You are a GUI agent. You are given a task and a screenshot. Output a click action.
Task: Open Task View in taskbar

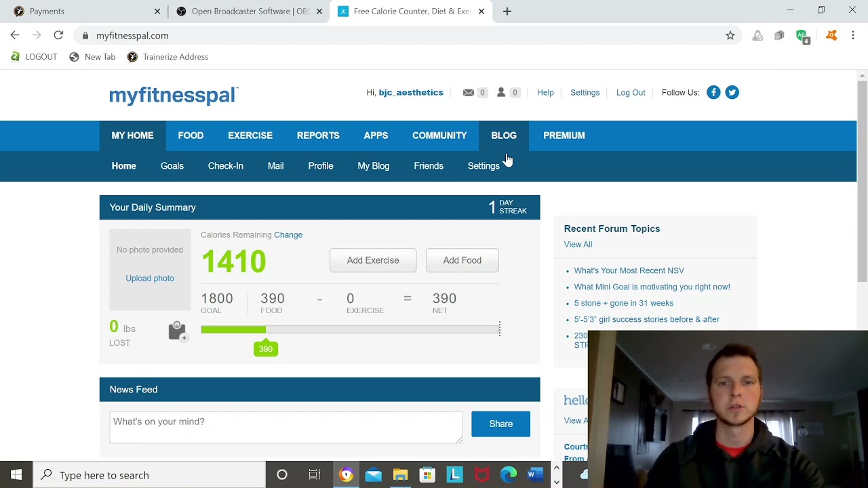[x=314, y=475]
